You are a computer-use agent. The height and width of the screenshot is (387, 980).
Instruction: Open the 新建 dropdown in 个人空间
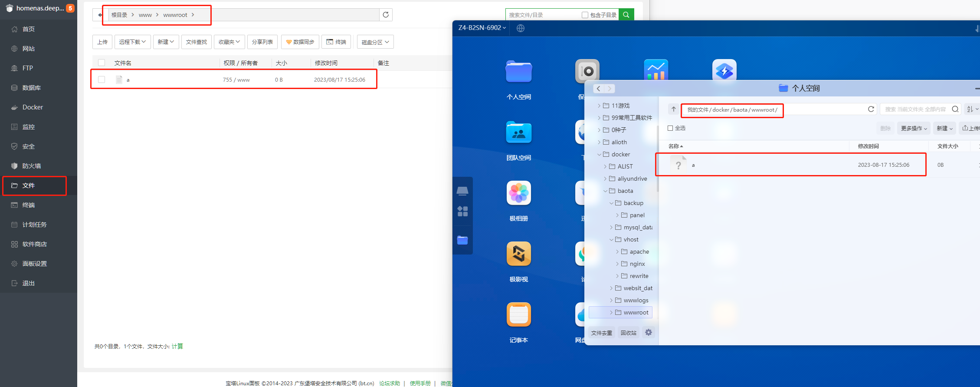[x=944, y=128]
